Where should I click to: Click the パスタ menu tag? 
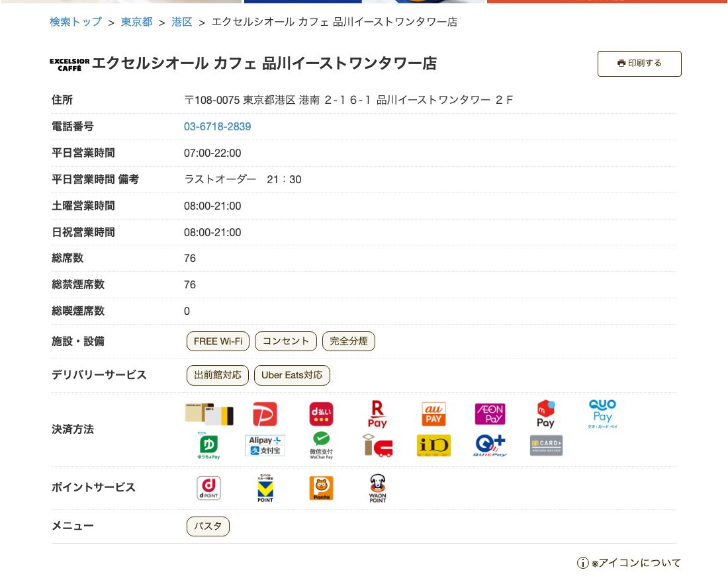[x=208, y=526]
